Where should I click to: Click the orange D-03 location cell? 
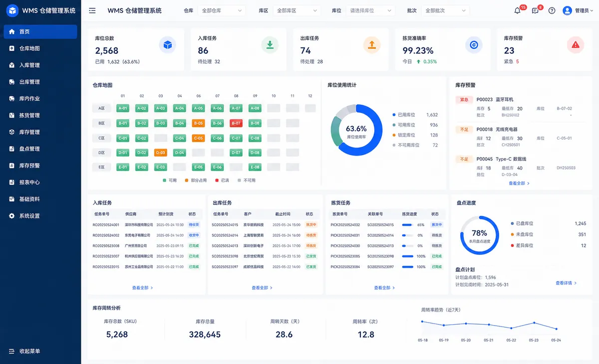point(161,153)
